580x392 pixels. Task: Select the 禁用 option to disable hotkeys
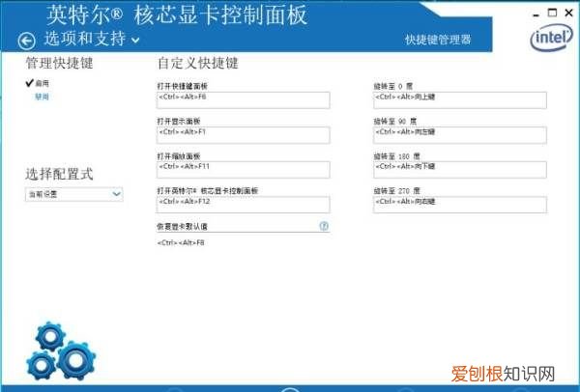(42, 97)
